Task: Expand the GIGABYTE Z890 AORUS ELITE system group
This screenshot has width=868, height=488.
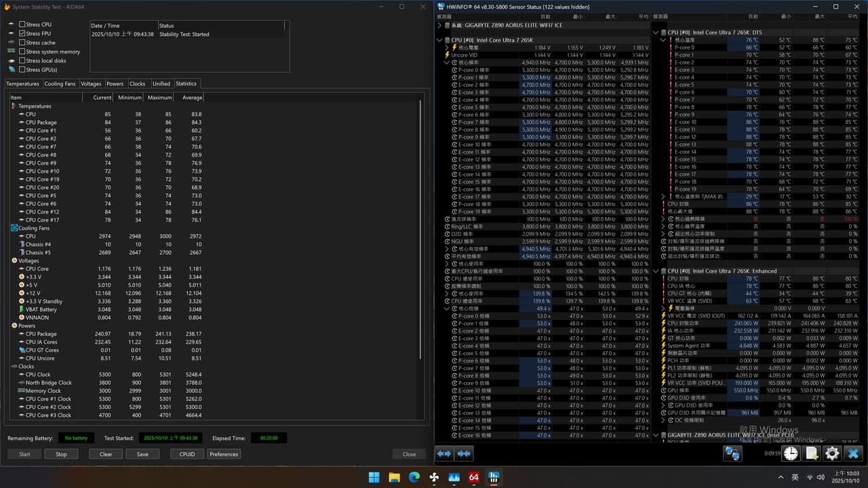Action: pyautogui.click(x=439, y=25)
